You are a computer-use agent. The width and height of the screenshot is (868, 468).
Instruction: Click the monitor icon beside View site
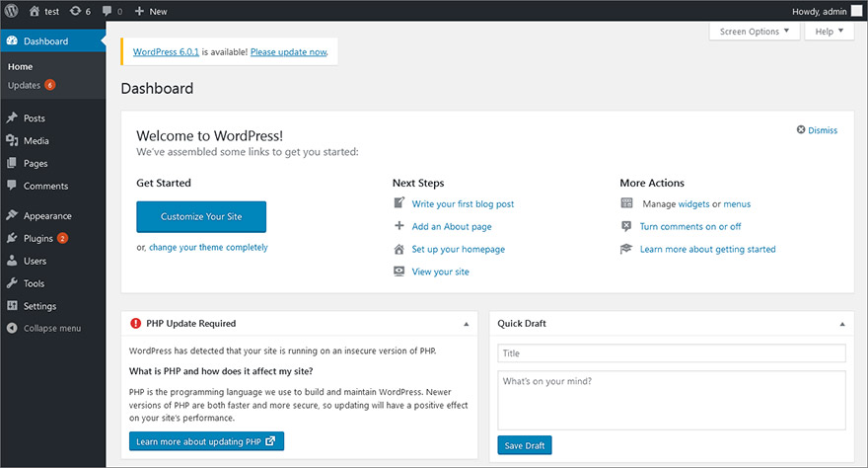(x=399, y=271)
